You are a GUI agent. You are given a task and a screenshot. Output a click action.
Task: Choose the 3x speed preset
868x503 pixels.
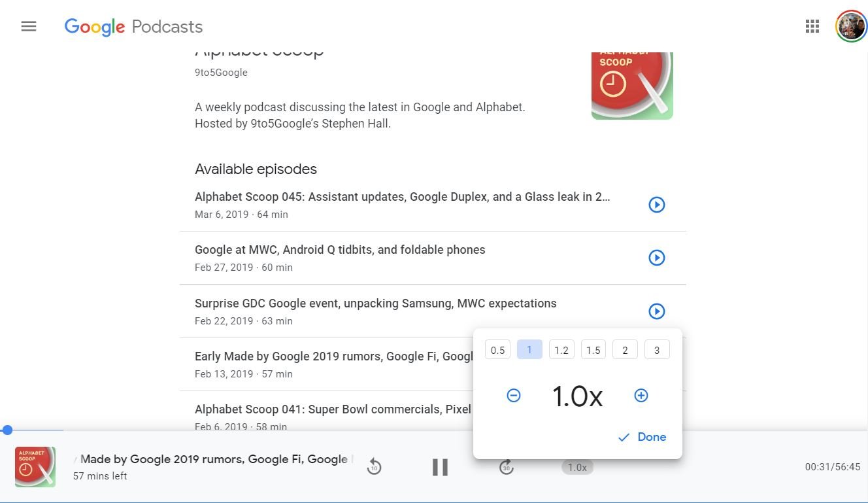point(657,350)
